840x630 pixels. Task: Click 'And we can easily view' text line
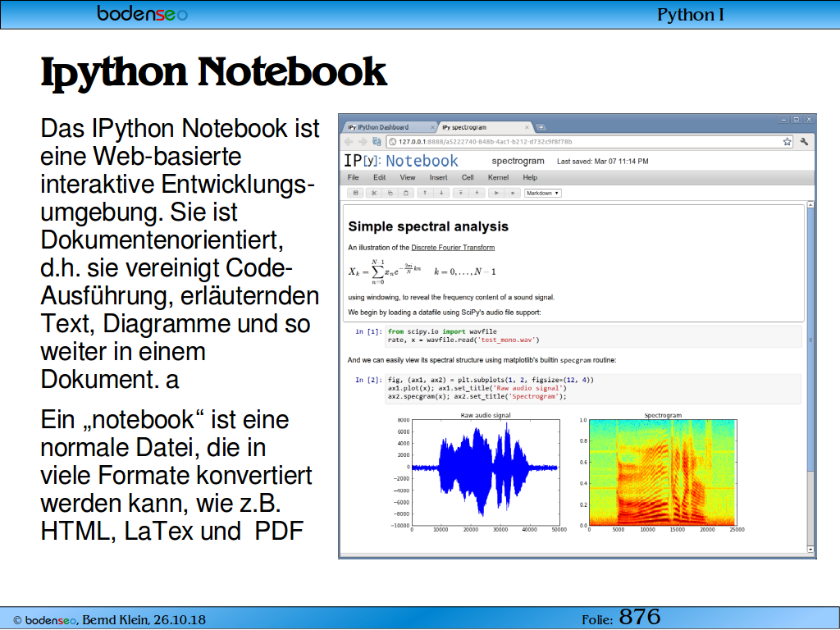click(482, 360)
